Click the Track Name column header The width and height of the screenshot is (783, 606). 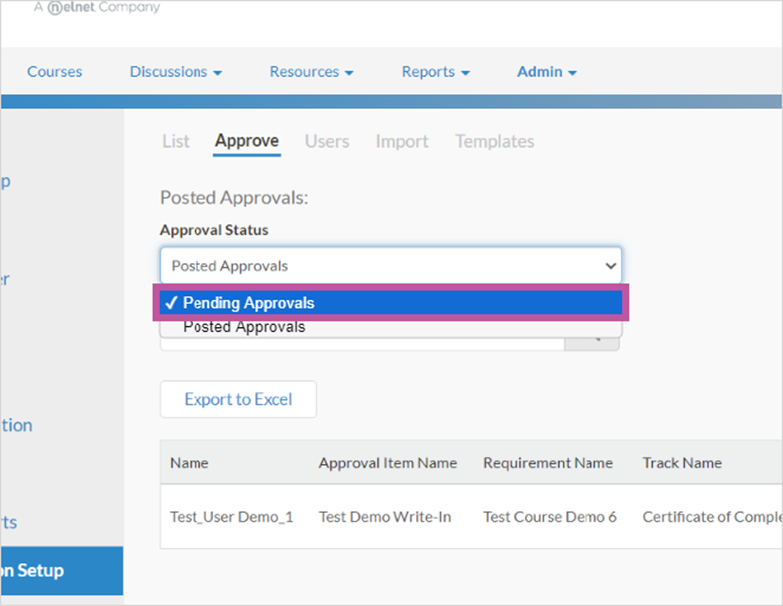pyautogui.click(x=682, y=463)
